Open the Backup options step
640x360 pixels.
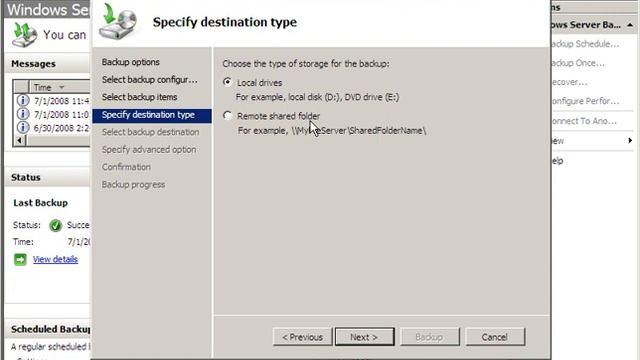click(x=131, y=62)
